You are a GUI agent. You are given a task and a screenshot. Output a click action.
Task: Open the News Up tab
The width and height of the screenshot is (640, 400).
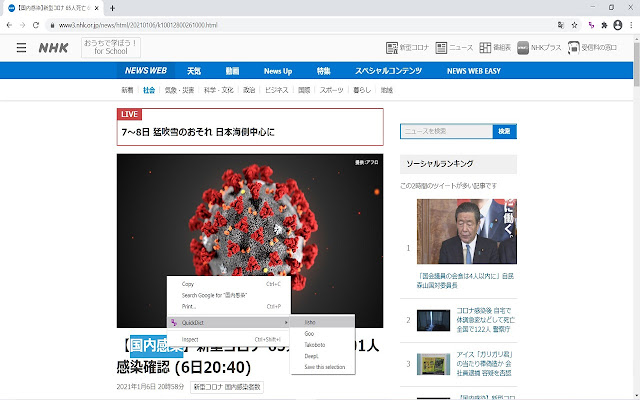[278, 71]
